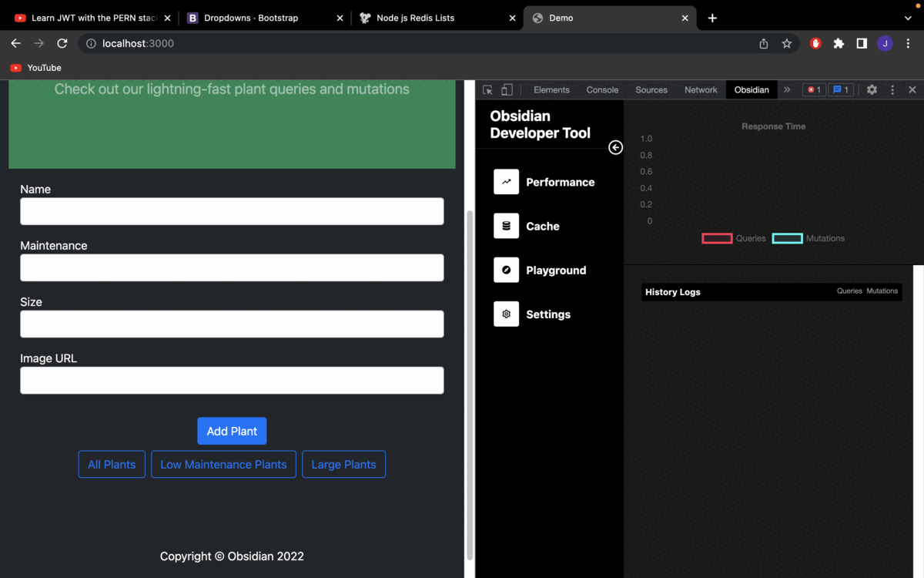Select the Obsidian DevTools tab
Image resolution: width=924 pixels, height=578 pixels.
click(752, 89)
